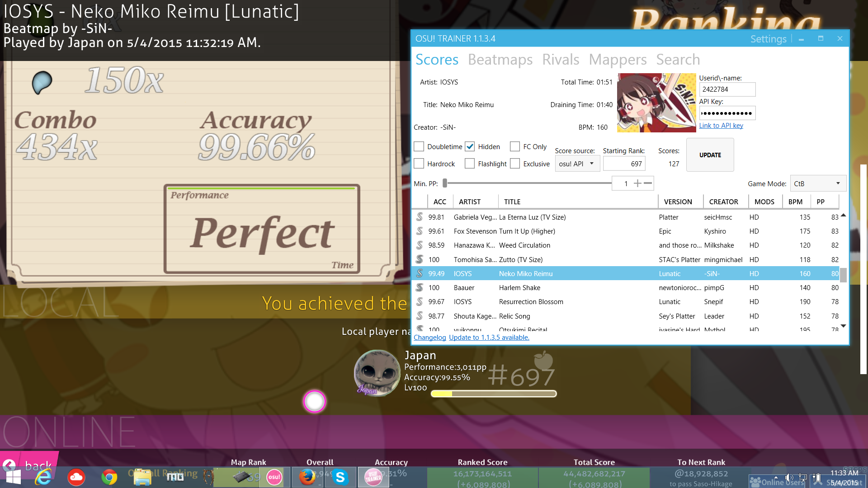
Task: Increase Min. PP with the plus button
Action: click(637, 183)
